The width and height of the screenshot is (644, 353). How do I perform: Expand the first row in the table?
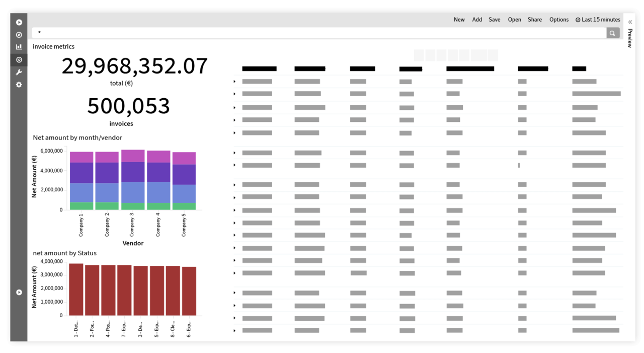234,82
